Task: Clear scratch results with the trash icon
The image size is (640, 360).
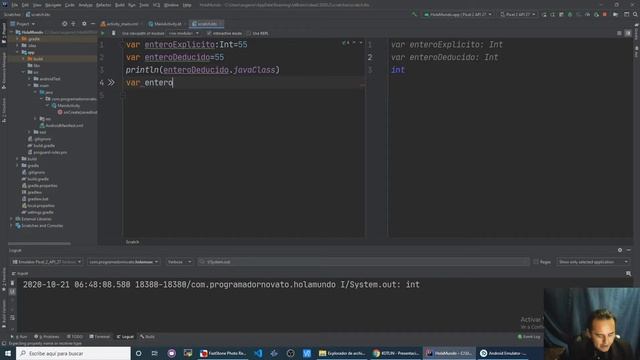Action: 113,33
